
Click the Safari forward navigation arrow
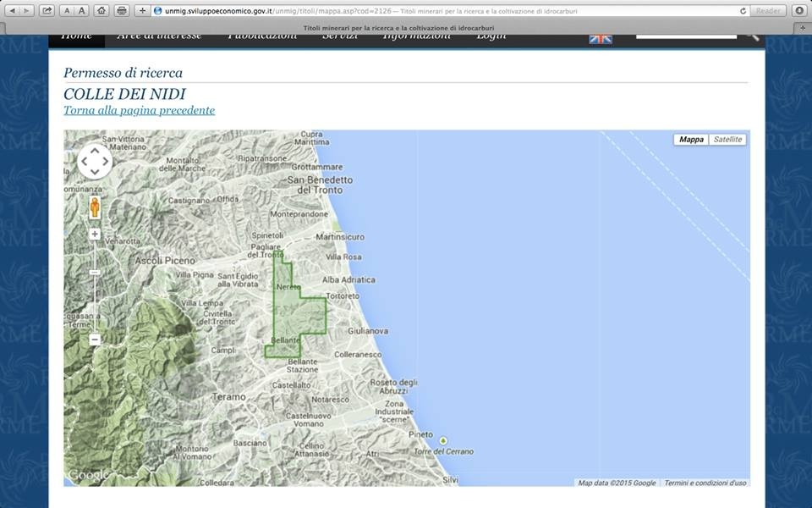[25, 11]
